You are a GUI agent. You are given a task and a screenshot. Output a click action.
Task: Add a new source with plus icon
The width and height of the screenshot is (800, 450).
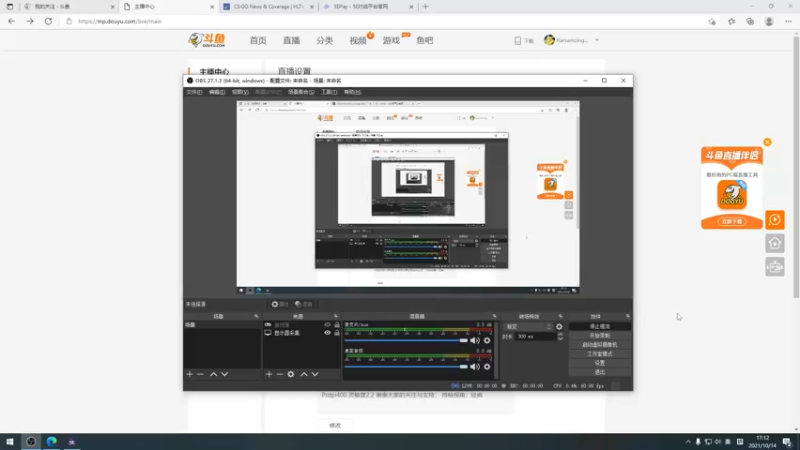coord(269,374)
